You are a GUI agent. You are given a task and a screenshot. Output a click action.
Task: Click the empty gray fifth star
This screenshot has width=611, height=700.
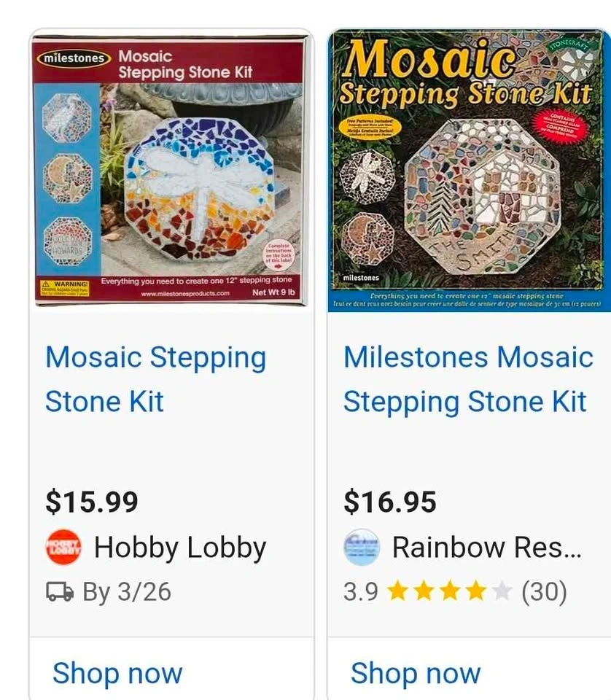(x=502, y=591)
